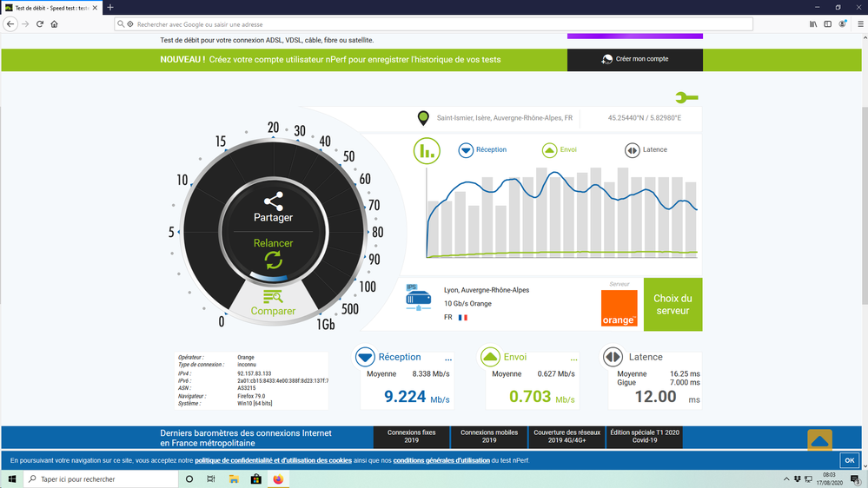Expand Réception details via dots
The width and height of the screenshot is (868, 488).
[x=448, y=359]
